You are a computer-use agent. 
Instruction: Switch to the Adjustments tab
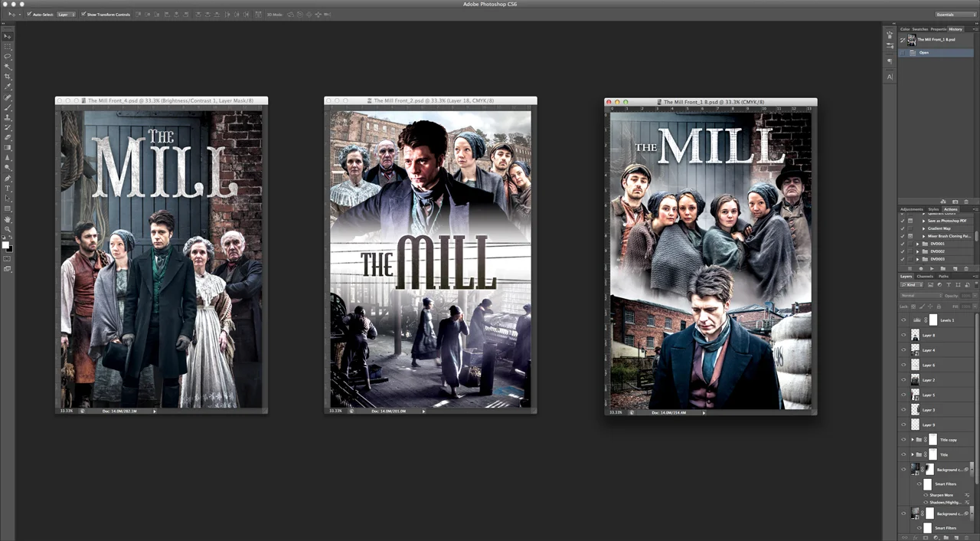(912, 209)
